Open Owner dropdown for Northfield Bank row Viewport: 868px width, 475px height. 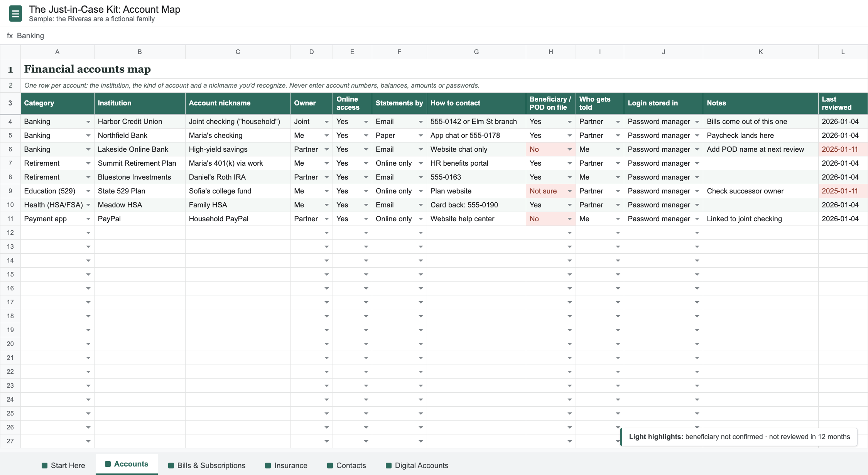pos(326,136)
